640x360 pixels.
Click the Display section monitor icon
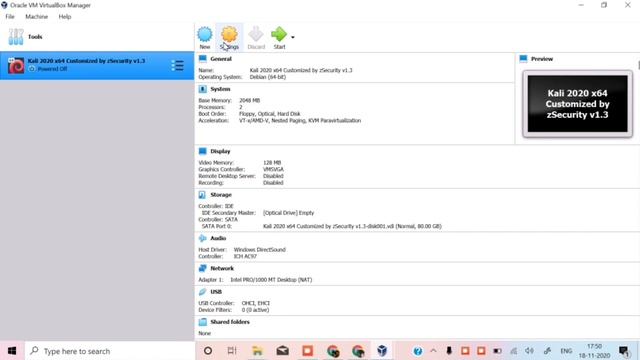[x=202, y=151]
